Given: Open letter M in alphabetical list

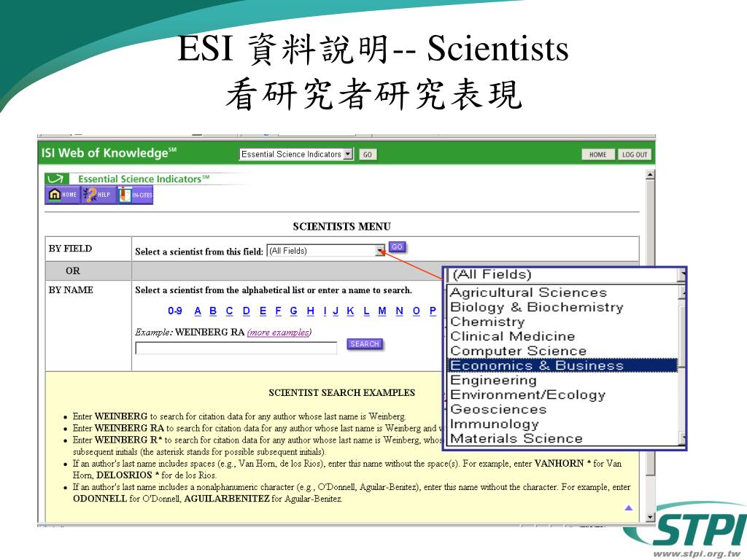Looking at the screenshot, I should click(x=382, y=311).
